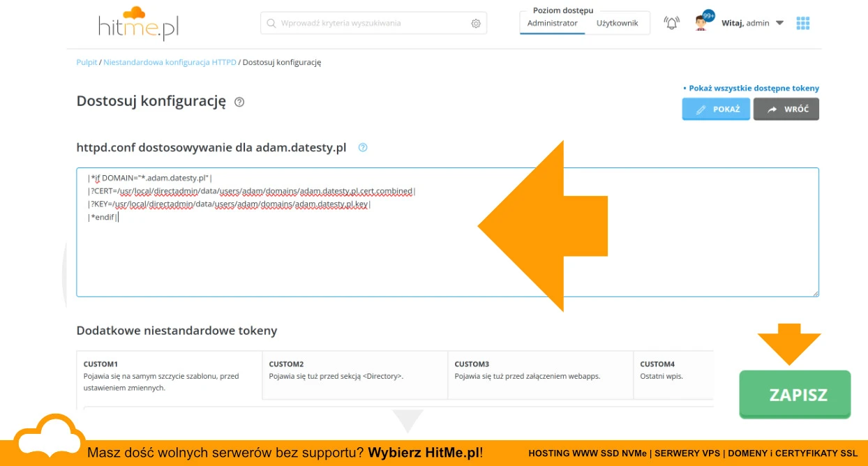Switch access level to Administrator
This screenshot has width=868, height=466.
[x=553, y=23]
